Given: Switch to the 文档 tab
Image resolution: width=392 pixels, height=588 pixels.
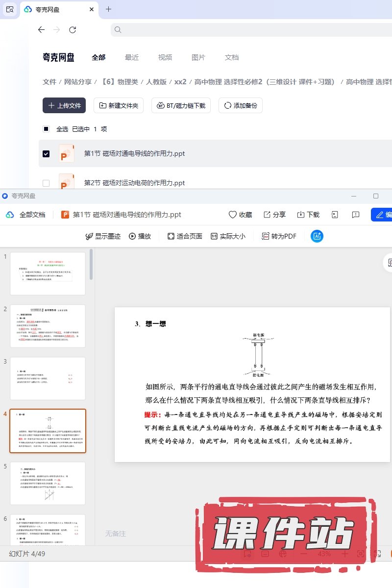Looking at the screenshot, I should (x=232, y=57).
